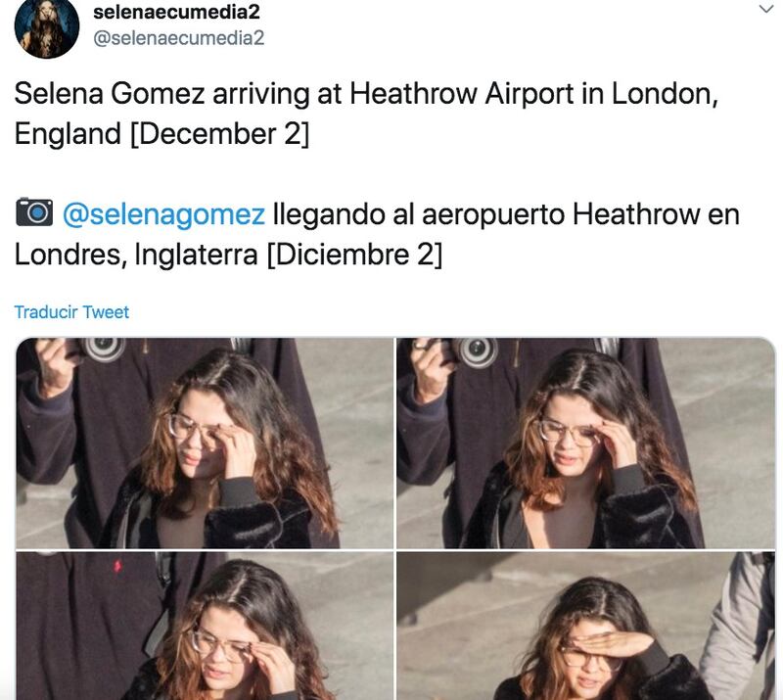
Task: Click Traducir Tweet to translate
Action: [x=71, y=312]
